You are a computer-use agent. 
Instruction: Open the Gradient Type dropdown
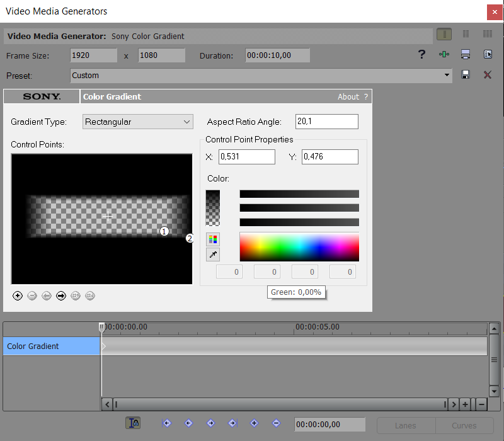point(138,122)
